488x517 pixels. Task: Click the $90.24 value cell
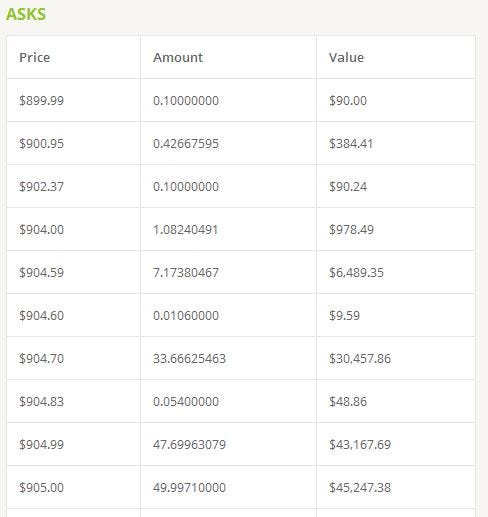348,186
